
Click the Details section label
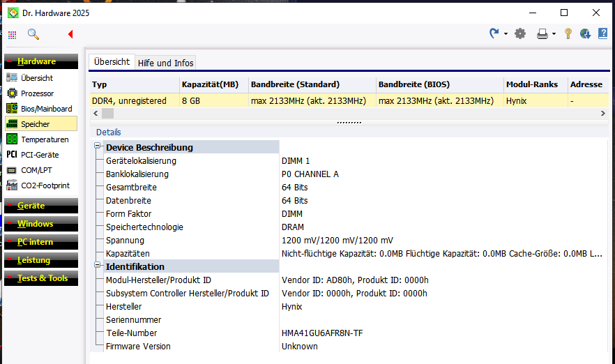click(109, 132)
